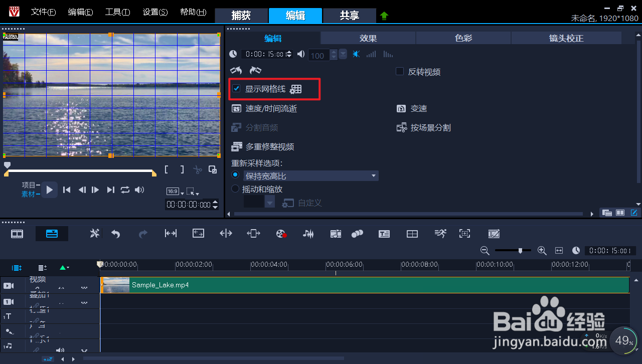Image resolution: width=642 pixels, height=364 pixels.
Task: Fit project in timeline window
Action: (559, 250)
